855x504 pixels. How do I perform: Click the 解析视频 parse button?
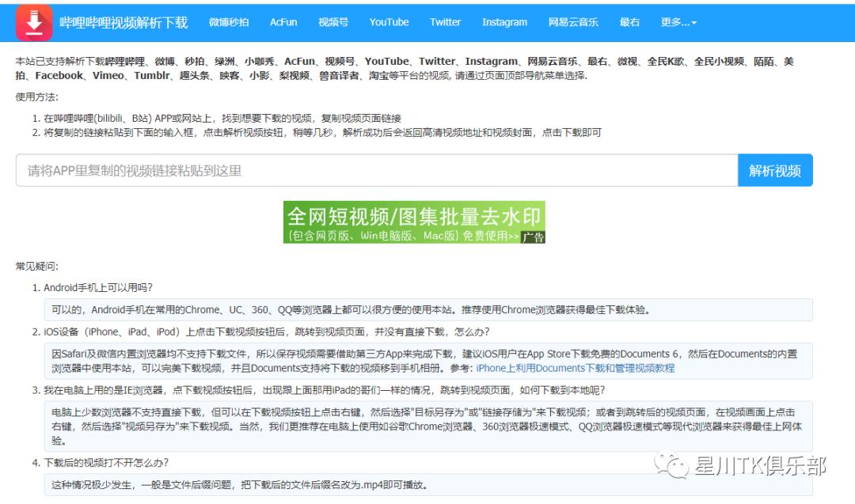pyautogui.click(x=775, y=169)
